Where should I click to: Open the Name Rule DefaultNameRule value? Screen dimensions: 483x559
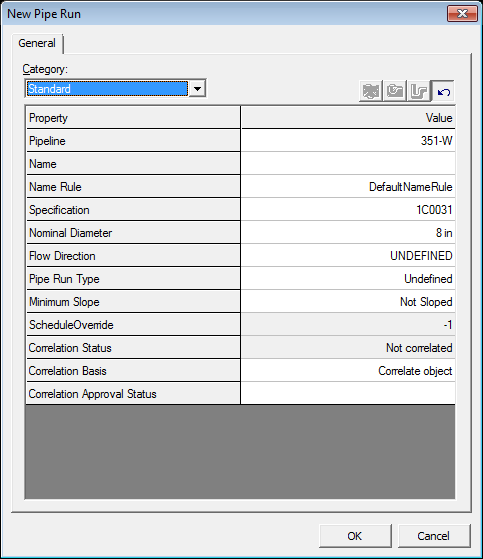(x=348, y=186)
